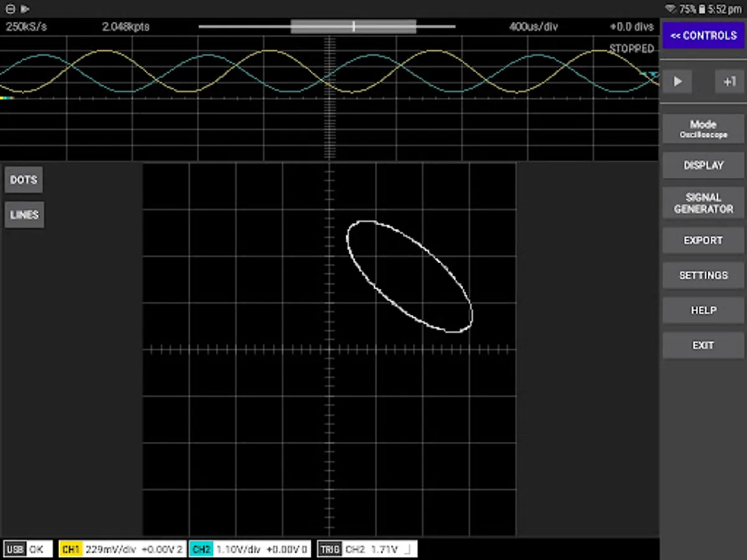Open the SIGNAL GENERATOR menu

tap(703, 203)
